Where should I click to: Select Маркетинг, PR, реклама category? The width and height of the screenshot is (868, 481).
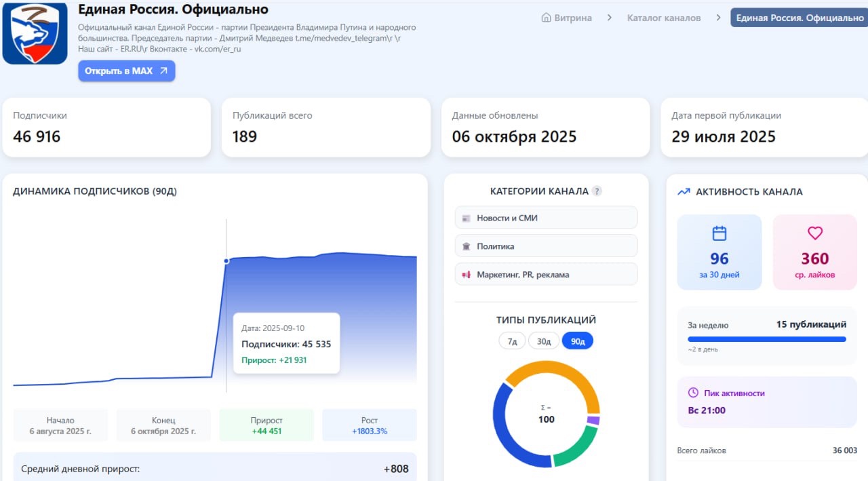coord(546,274)
